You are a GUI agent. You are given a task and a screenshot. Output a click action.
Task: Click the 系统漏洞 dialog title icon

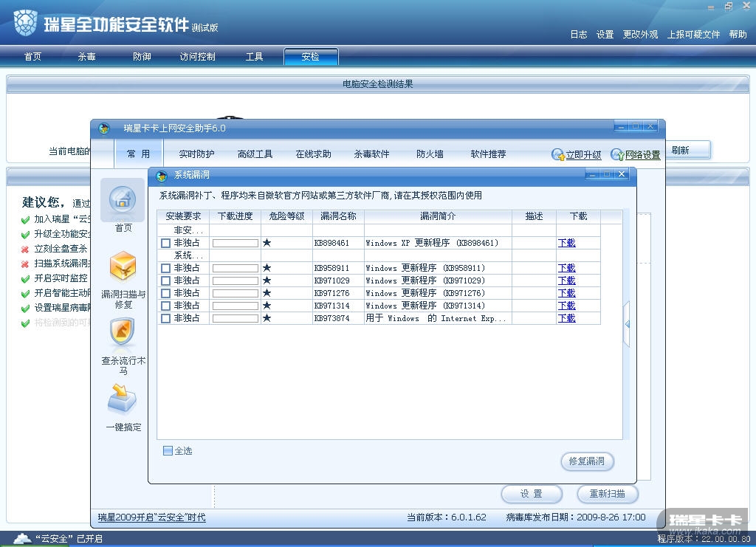coord(162,176)
